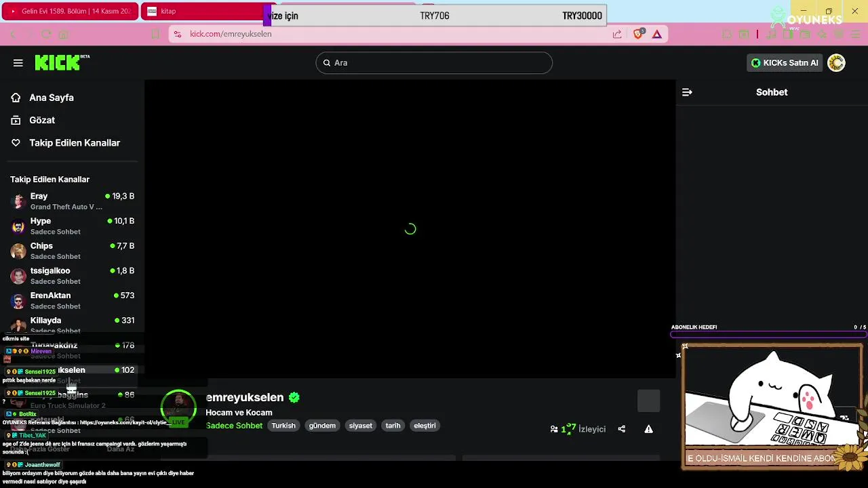
Task: Click the emreyukselen channel name heading
Action: point(245,398)
